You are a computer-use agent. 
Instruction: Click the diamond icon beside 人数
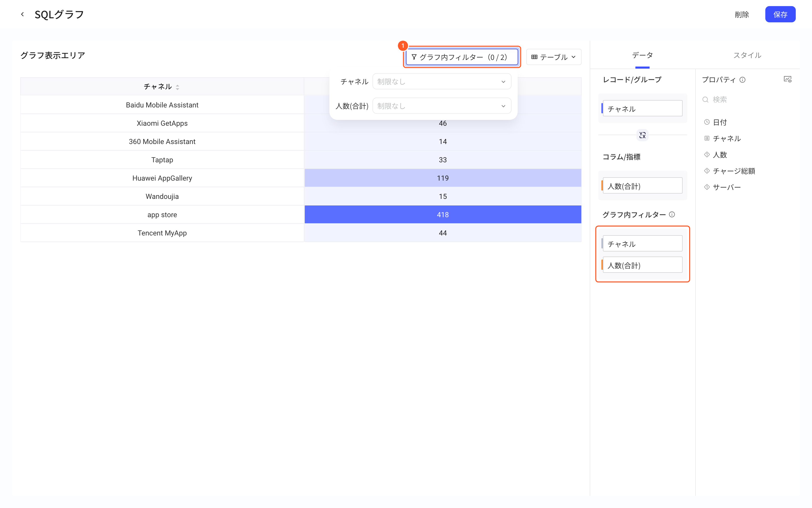(707, 154)
